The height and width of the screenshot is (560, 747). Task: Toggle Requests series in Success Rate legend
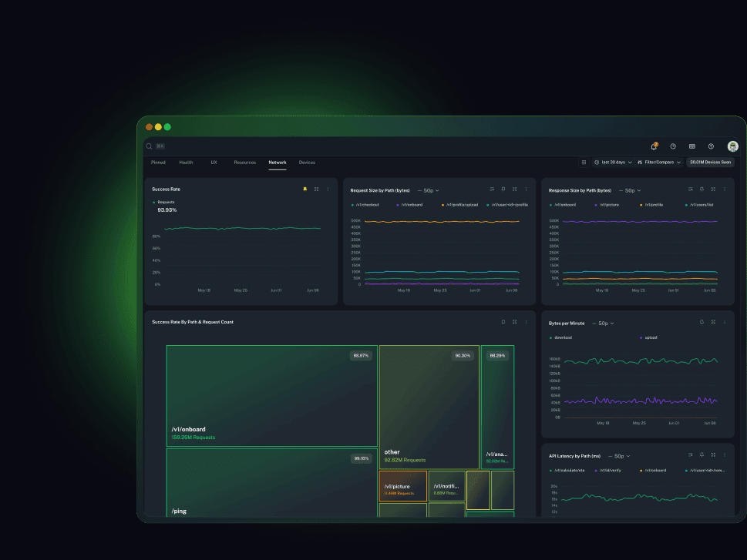[163, 203]
